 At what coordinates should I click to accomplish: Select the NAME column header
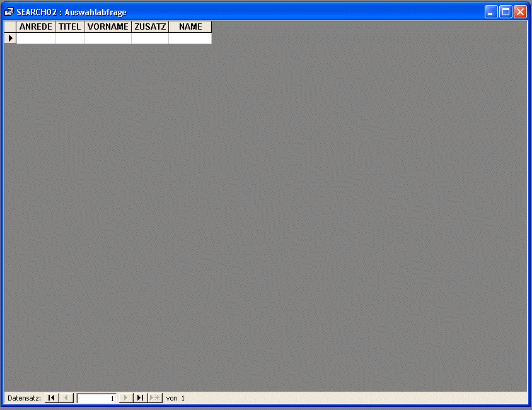(190, 27)
